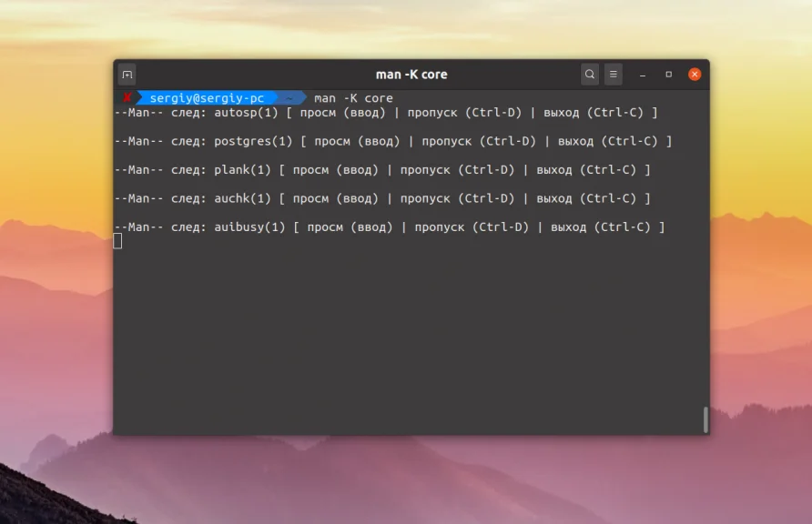Screen dimensions: 812x524
Task: Click the terminal block cursor
Action: (118, 240)
